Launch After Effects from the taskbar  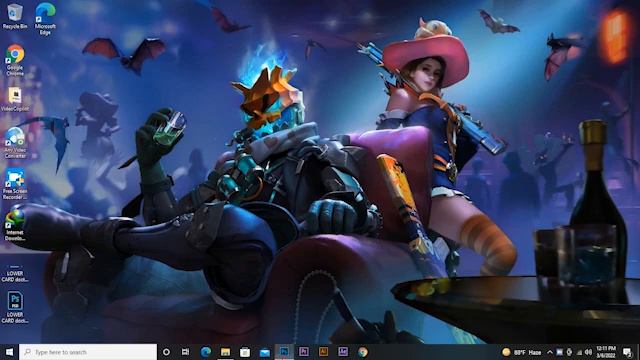(x=343, y=352)
